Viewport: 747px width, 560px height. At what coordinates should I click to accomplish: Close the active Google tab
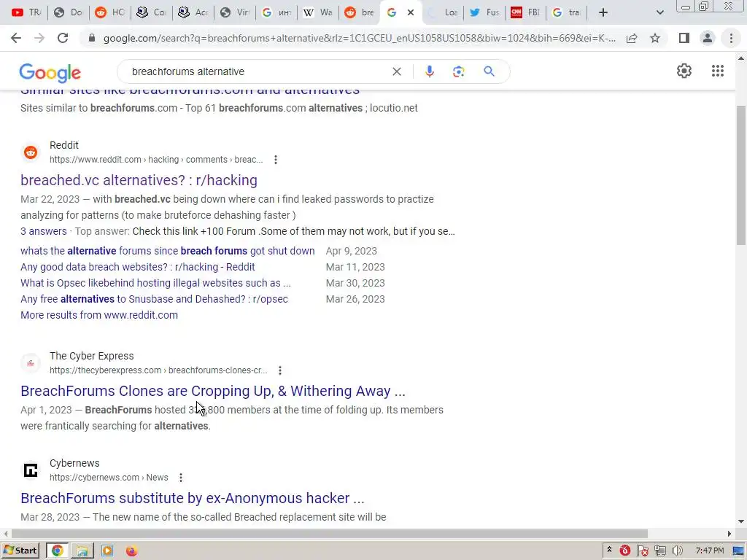coord(411,12)
